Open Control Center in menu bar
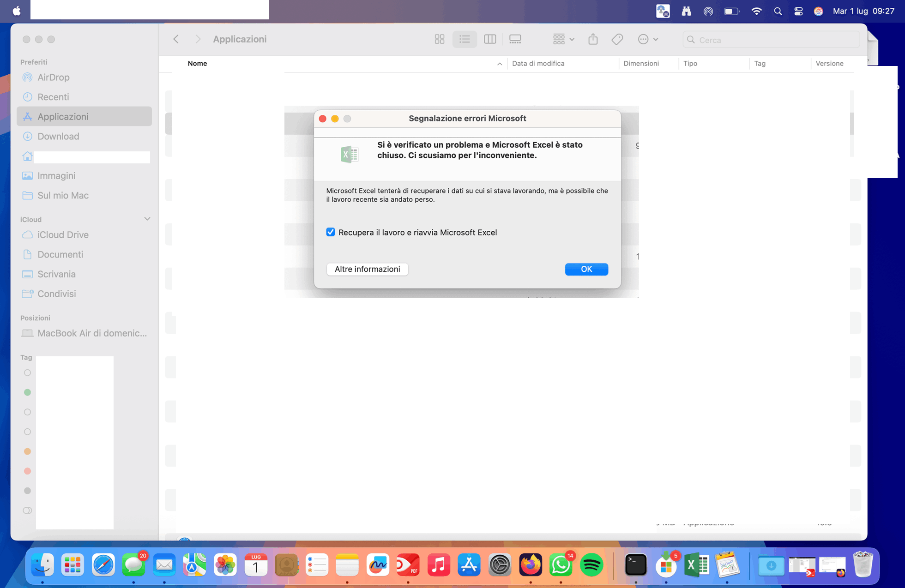Viewport: 905px width, 588px height. 798,11
